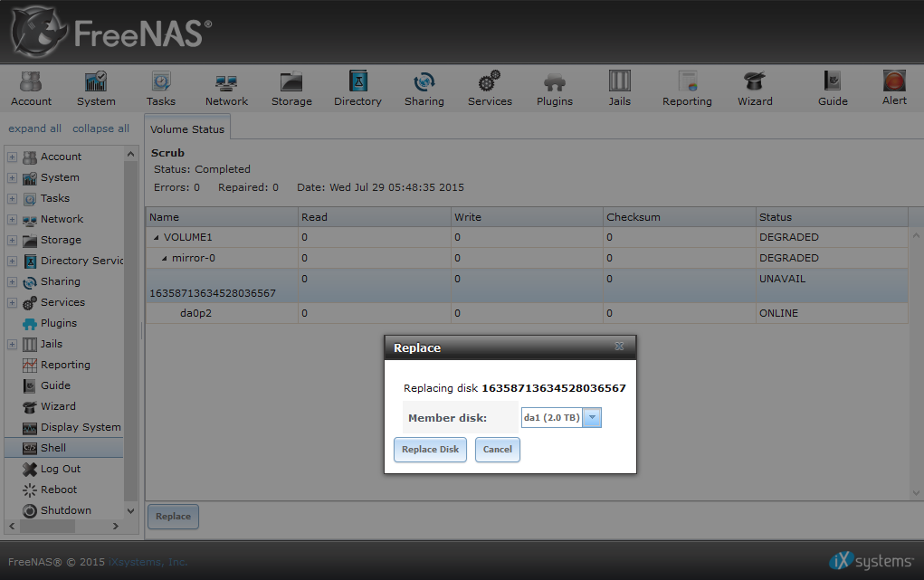Click the expand all link

(x=34, y=128)
